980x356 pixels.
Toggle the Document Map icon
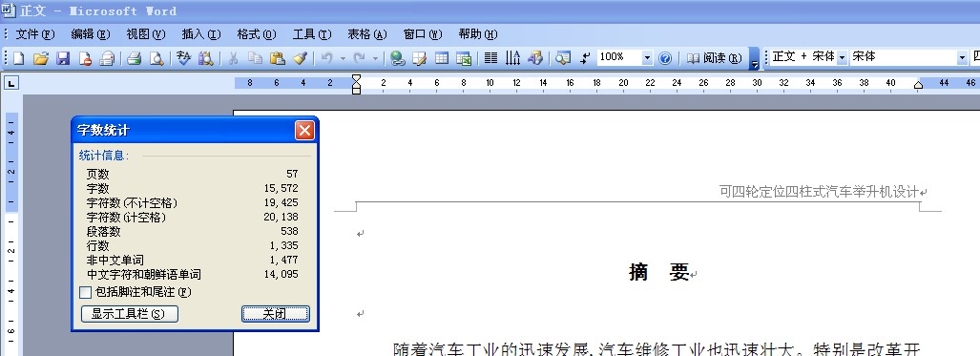tap(562, 58)
